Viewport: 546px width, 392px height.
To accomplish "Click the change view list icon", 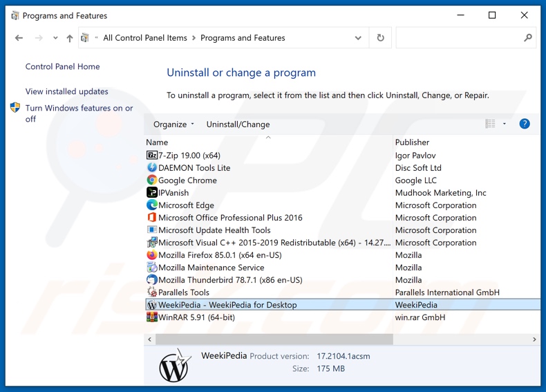I will [x=490, y=124].
